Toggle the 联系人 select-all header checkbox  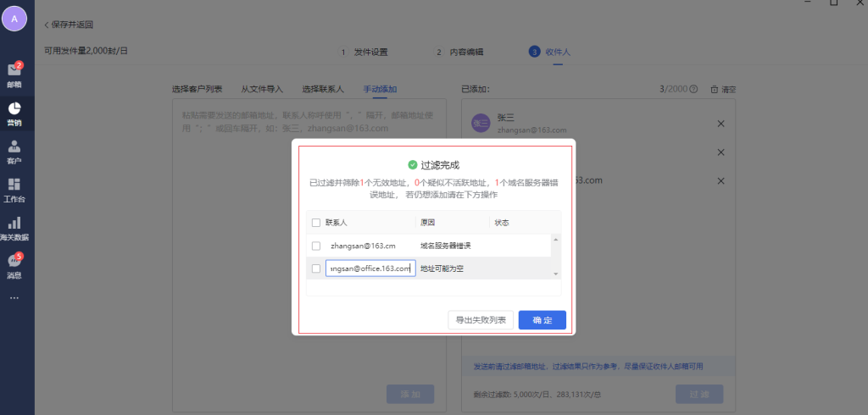point(316,223)
